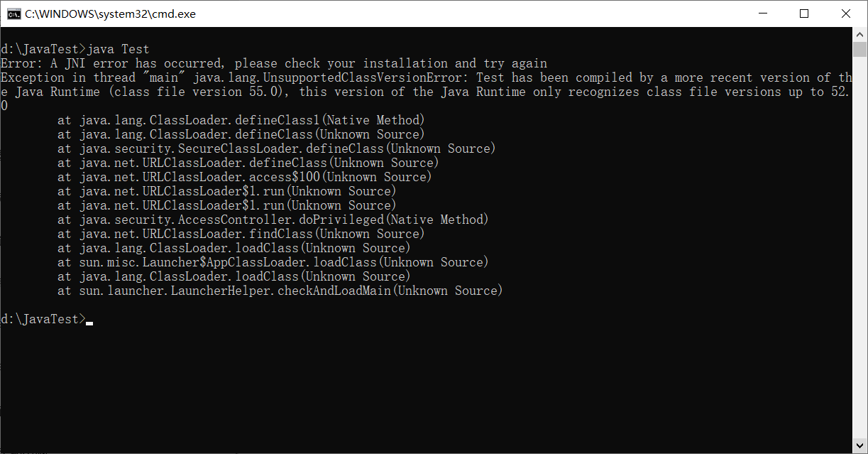This screenshot has width=868, height=454.
Task: Click the maximize window icon
Action: (x=804, y=13)
